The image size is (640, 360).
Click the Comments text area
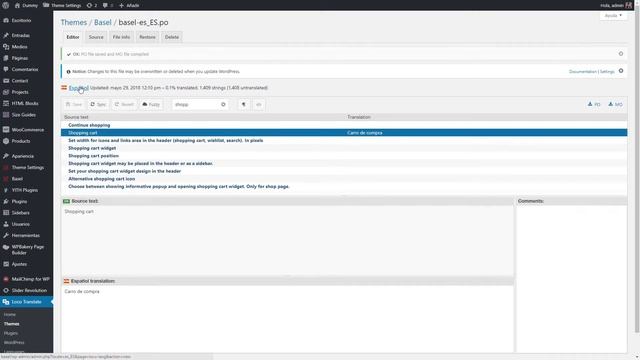click(571, 278)
